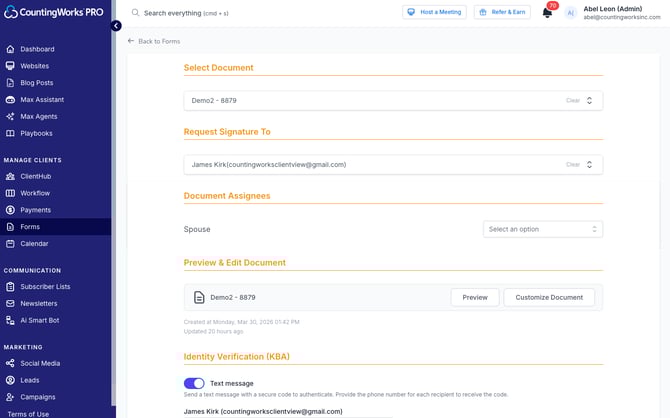
Task: Open Newsletters in the sidebar
Action: (39, 303)
